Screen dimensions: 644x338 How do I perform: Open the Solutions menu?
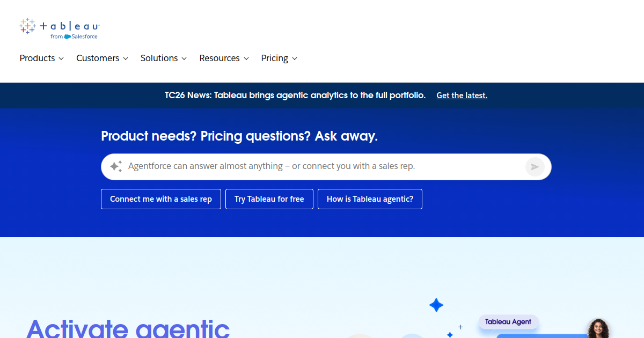point(164,58)
